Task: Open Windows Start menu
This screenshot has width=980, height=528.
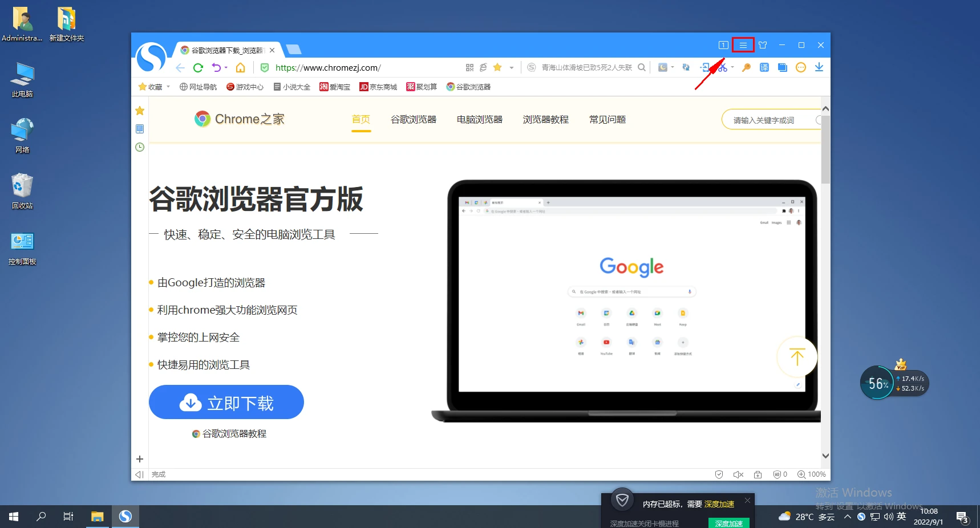Action: [x=14, y=517]
